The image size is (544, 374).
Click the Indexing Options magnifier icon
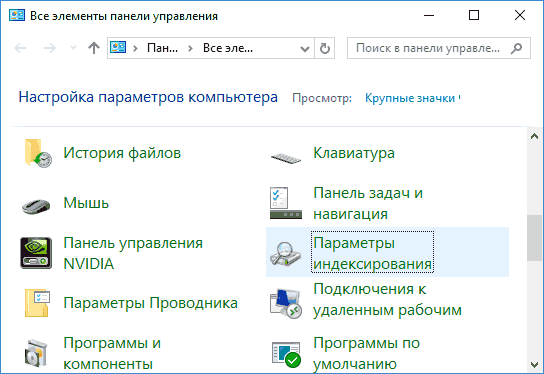pos(286,254)
